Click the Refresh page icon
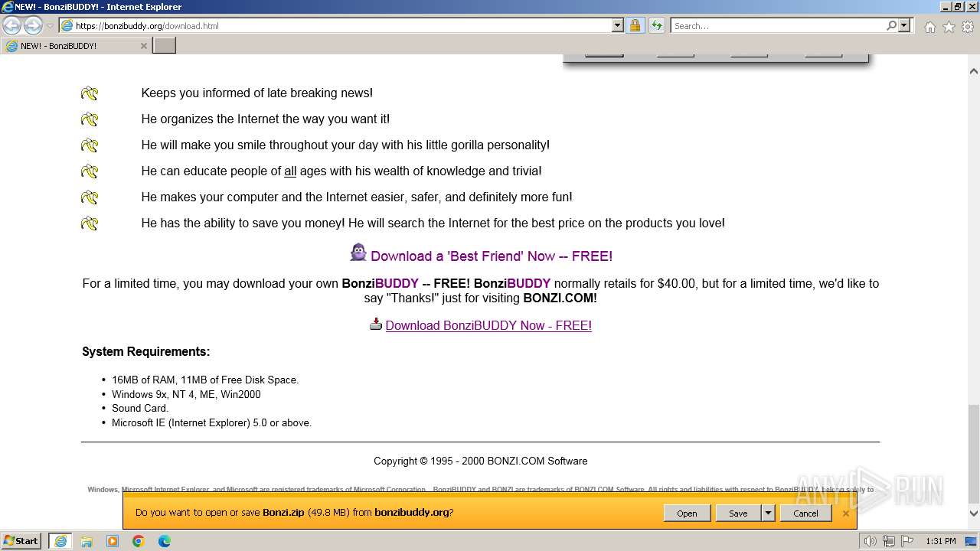Screen dimensions: 980x551 657,25
